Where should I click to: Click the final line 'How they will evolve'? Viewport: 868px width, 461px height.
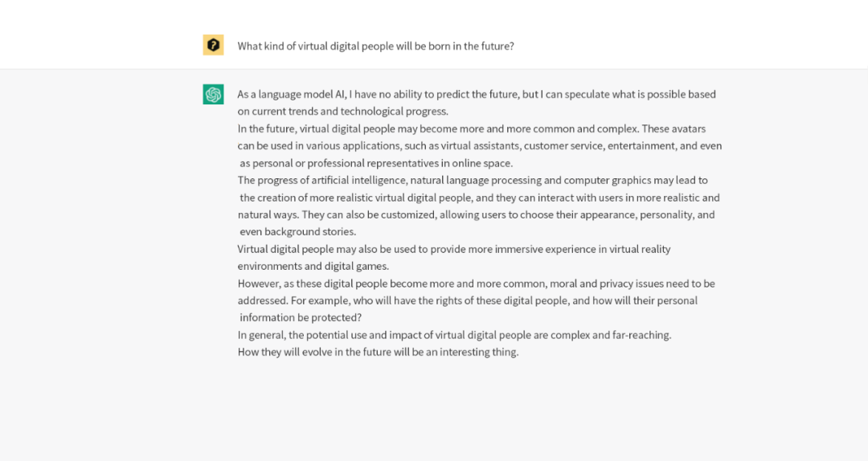[378, 352]
